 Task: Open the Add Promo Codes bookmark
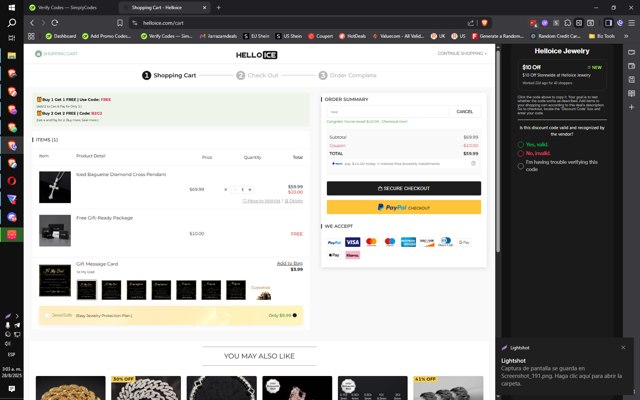[x=107, y=36]
